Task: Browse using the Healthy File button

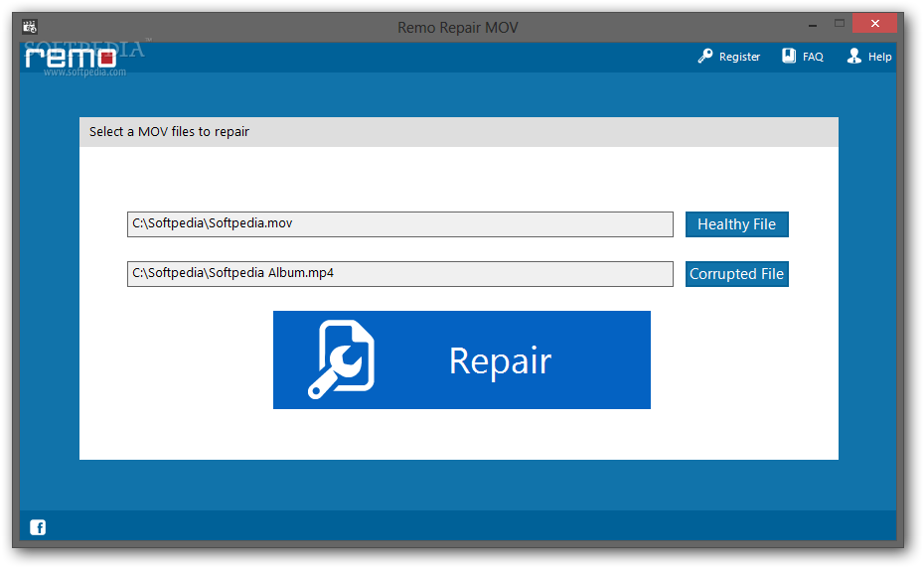Action: (736, 224)
